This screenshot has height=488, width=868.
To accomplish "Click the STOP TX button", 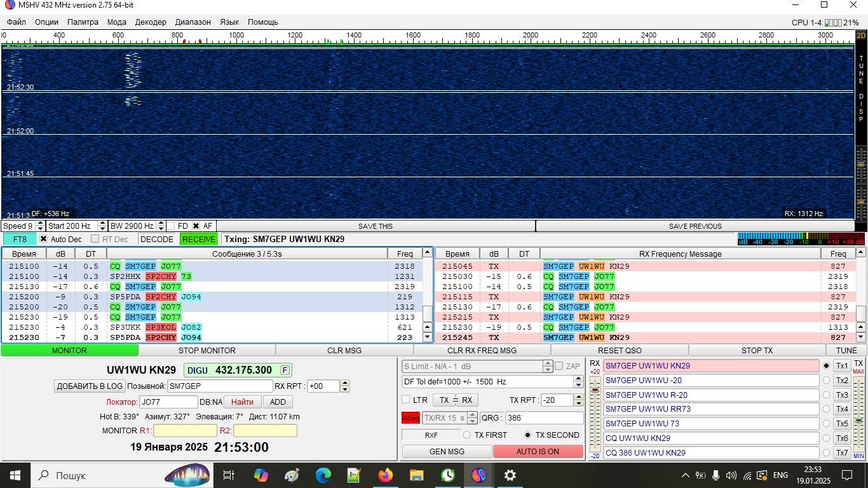I will coord(757,350).
